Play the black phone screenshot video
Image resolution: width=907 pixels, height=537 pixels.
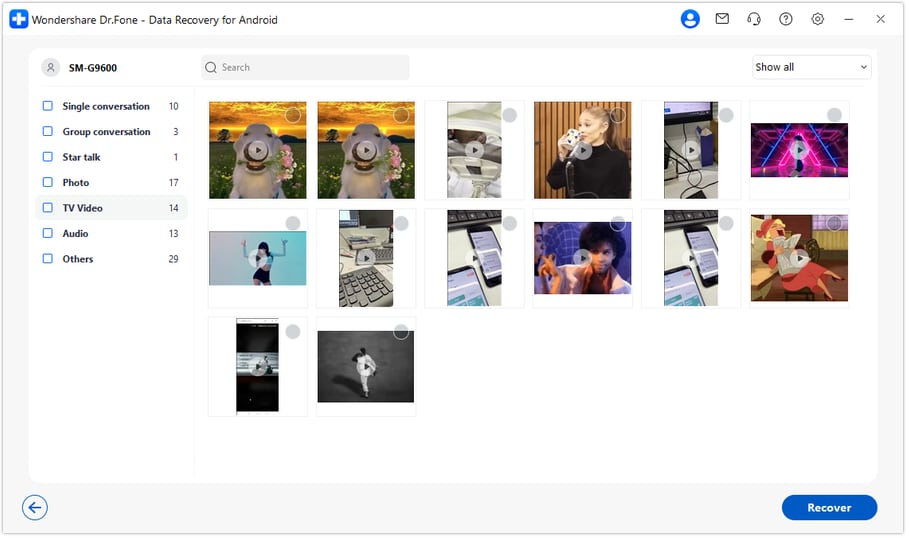257,366
